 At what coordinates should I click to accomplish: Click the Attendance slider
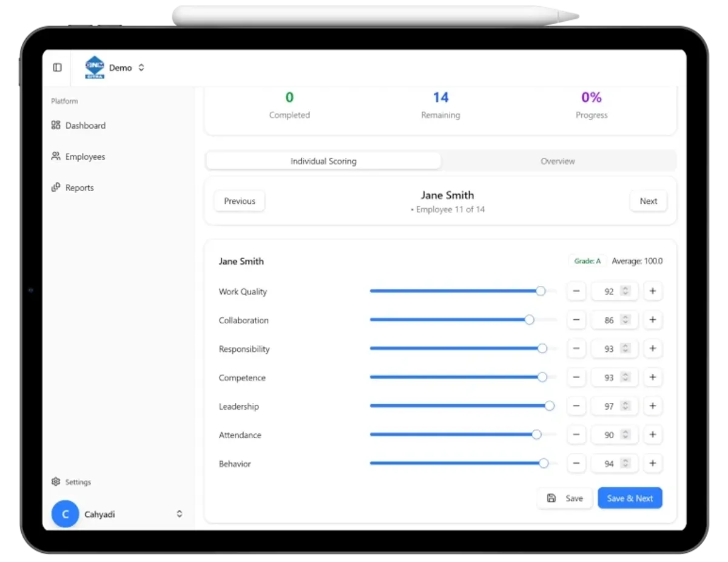463,435
